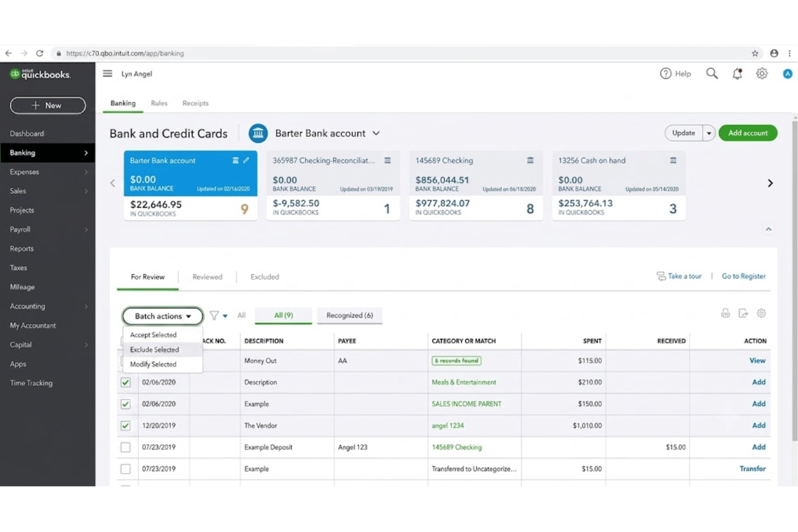The image size is (798, 532).
Task: Expand the Banking sidebar submenu
Action: click(x=86, y=153)
